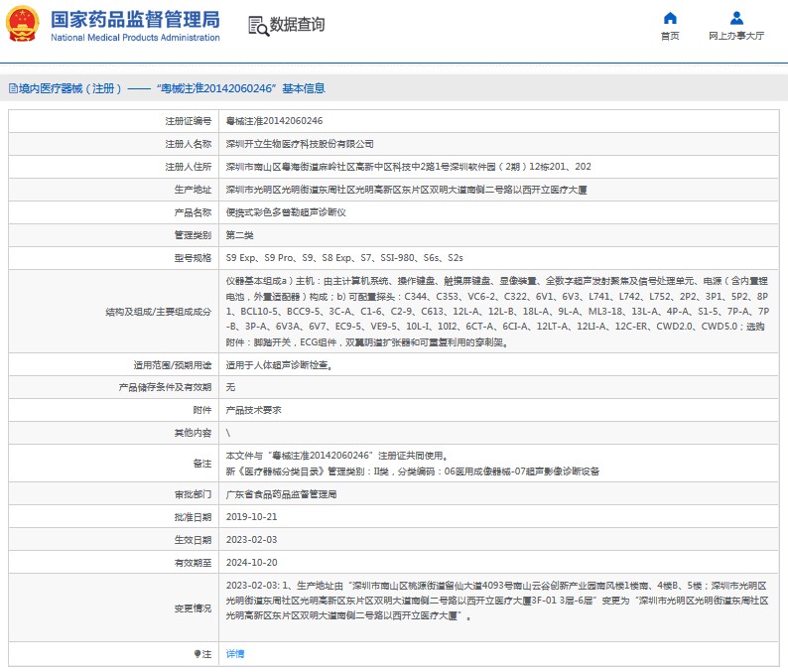
Task: Open the 详情 link
Action: click(x=234, y=654)
